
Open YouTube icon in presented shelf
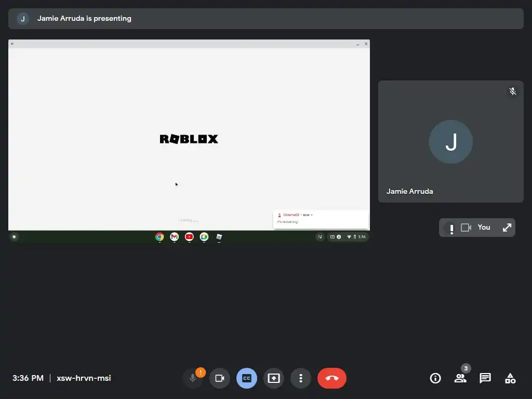189,237
